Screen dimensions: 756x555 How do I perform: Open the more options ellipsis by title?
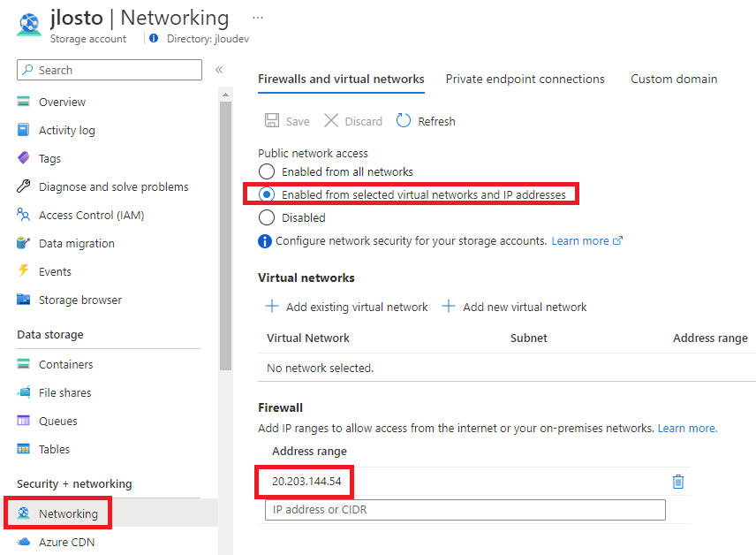[258, 19]
